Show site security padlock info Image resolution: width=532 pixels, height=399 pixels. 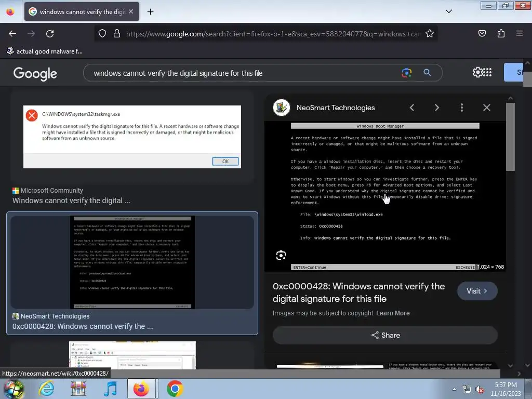pos(117,34)
